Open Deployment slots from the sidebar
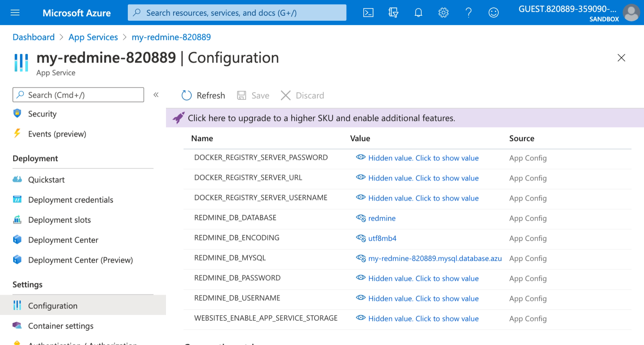644x345 pixels. pyautogui.click(x=59, y=220)
